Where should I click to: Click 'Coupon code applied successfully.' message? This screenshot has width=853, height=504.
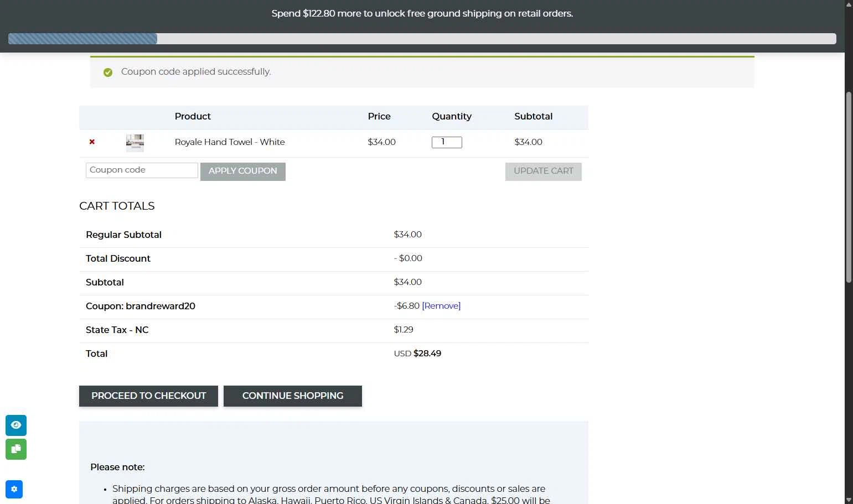196,71
